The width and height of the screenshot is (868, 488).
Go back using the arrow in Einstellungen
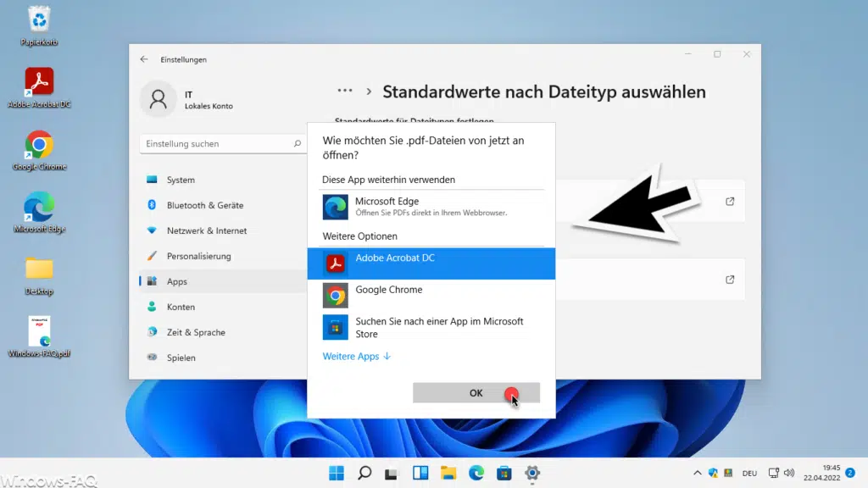(x=145, y=59)
